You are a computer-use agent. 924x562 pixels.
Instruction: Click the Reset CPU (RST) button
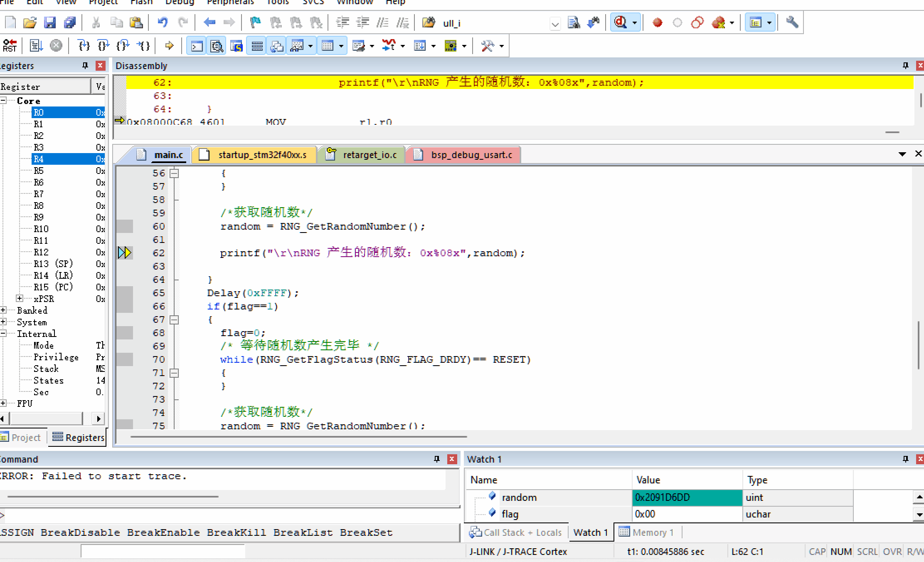9,45
